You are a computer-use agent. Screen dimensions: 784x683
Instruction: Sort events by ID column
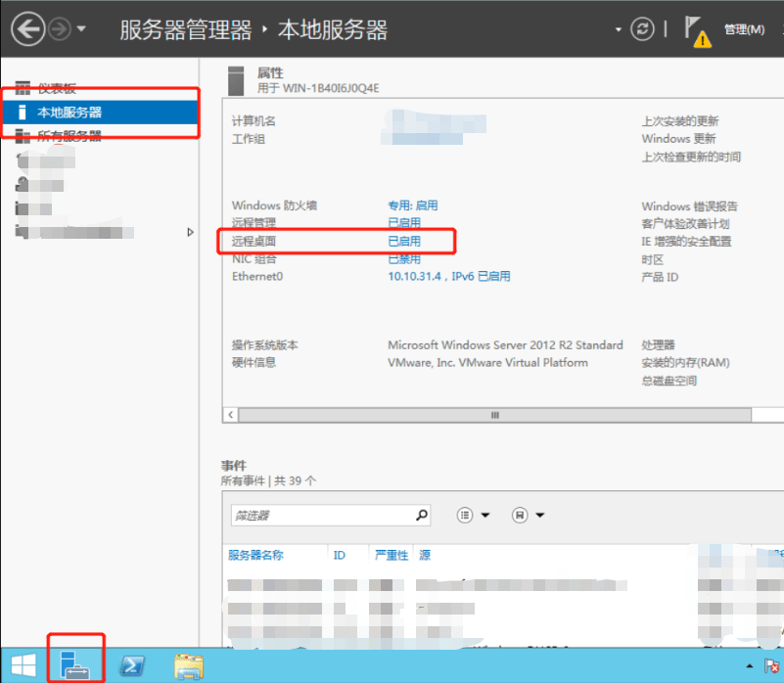pyautogui.click(x=339, y=555)
